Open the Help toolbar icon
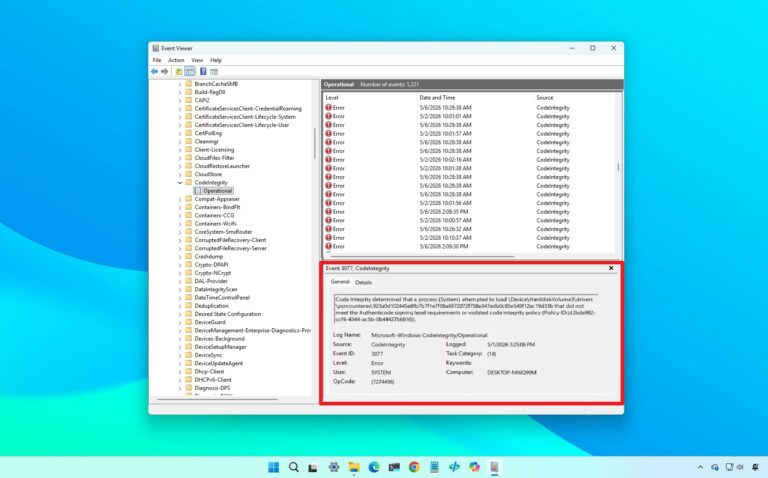Screen dimensions: 768x478 point(203,72)
